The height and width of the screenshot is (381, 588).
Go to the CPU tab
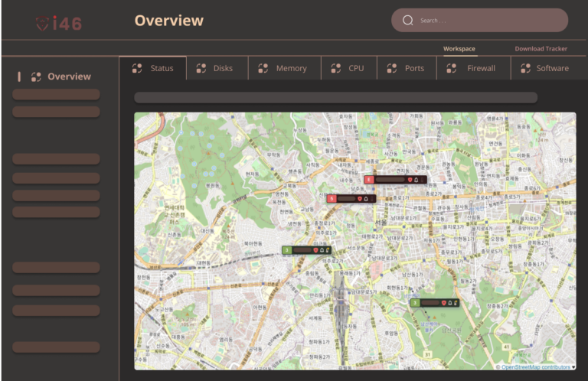coord(349,68)
